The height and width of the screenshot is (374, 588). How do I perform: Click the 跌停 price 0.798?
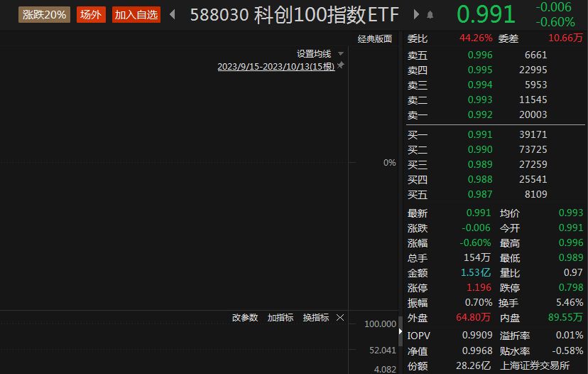point(571,288)
